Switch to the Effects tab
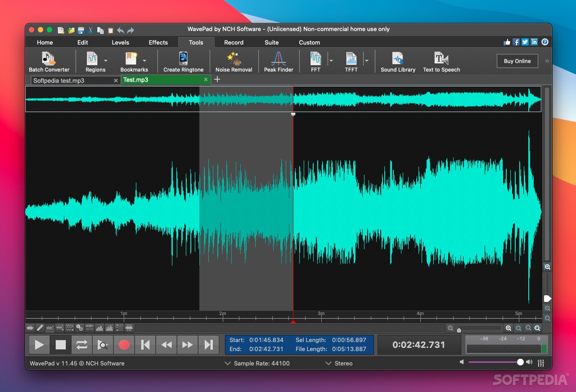Screen dimensions: 576x392 [158, 42]
